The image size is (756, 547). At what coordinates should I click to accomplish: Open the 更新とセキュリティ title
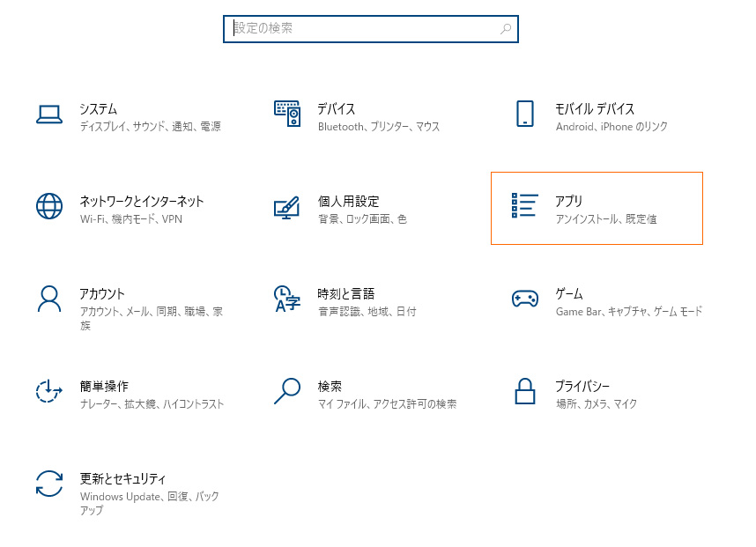tap(123, 478)
